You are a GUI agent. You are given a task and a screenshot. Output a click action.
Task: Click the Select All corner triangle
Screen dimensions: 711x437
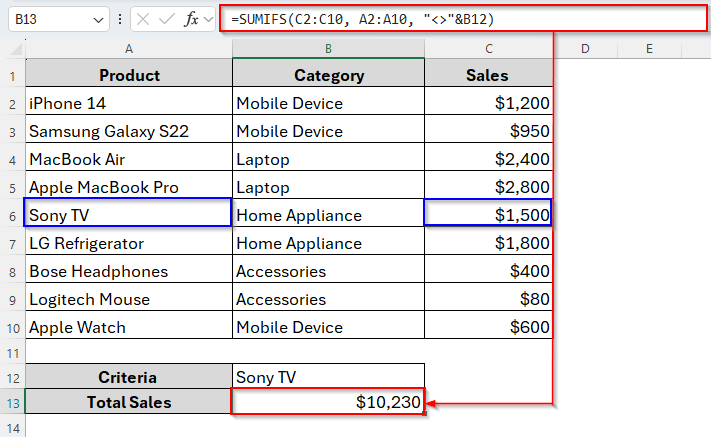(x=13, y=49)
